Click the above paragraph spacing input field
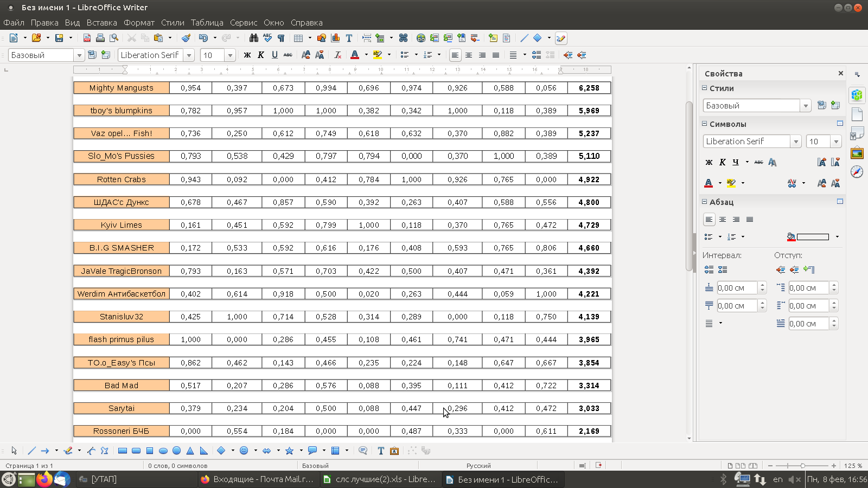This screenshot has height=488, width=868. [737, 288]
